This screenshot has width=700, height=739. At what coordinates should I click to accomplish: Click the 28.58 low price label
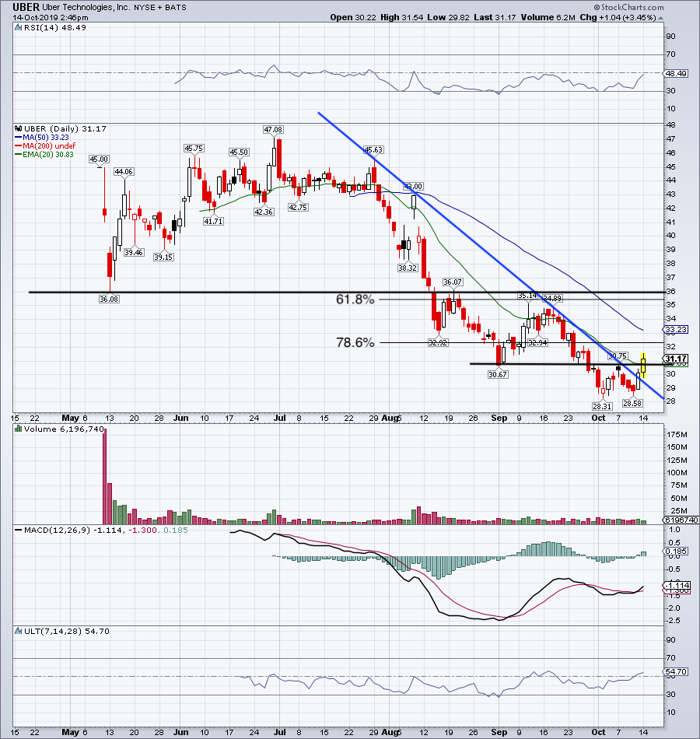(x=632, y=404)
